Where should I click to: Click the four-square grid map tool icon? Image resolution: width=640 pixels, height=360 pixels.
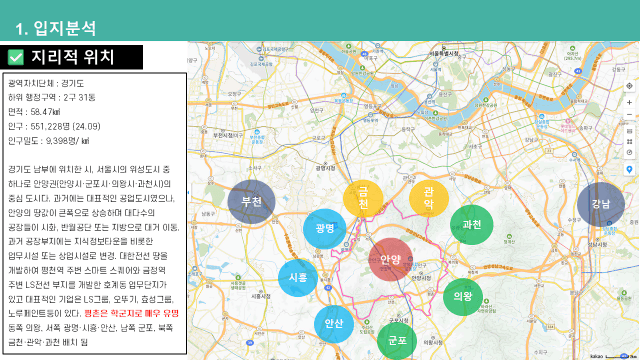629,142
